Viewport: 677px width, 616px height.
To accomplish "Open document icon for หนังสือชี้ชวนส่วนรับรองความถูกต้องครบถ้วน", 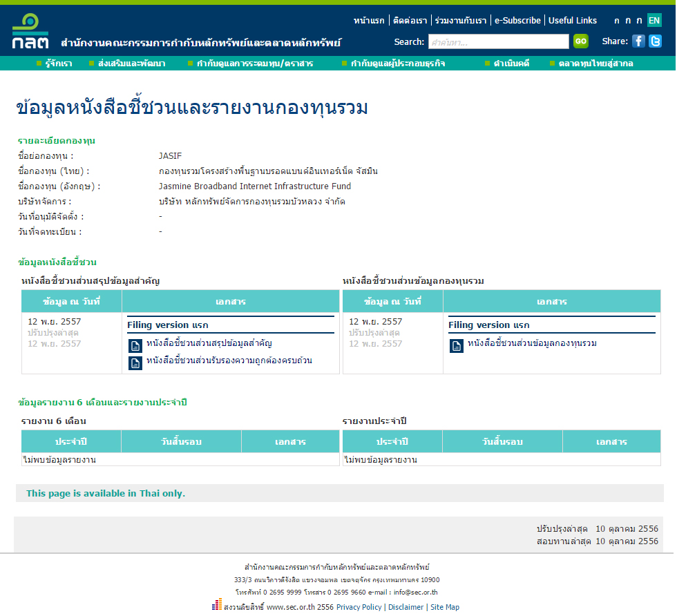I will tap(135, 363).
